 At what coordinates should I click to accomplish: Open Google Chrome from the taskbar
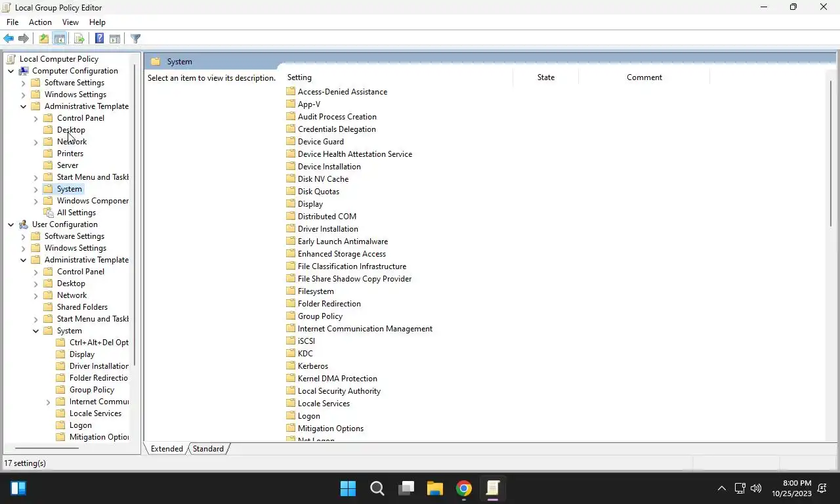[464, 488]
